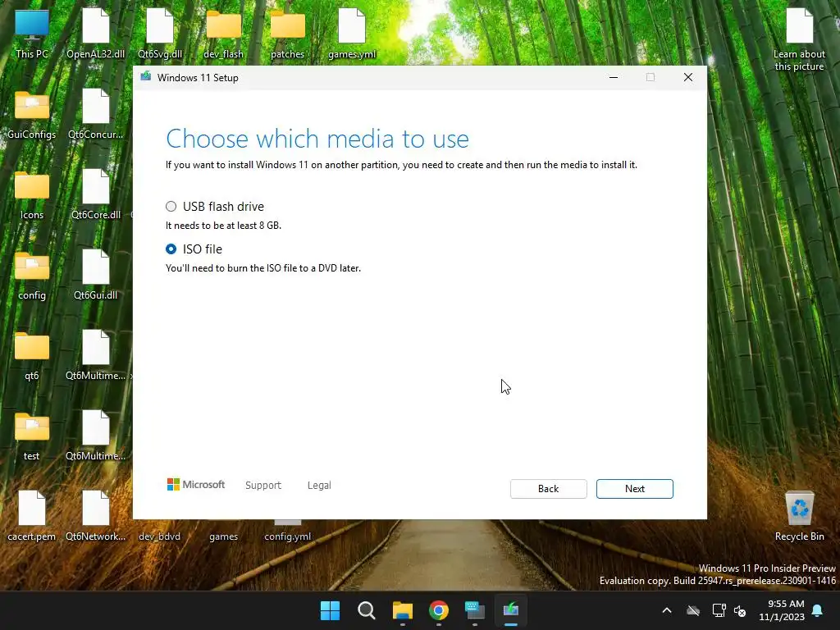
Task: Select Qt6Concur... file icon
Action: click(x=95, y=115)
